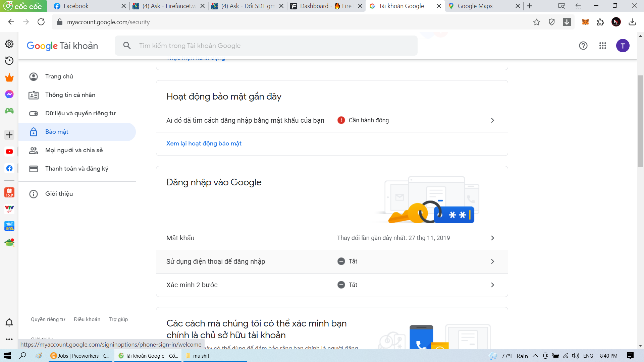Open Google apps grid icon
Viewport: 644px width, 362px height.
(602, 46)
